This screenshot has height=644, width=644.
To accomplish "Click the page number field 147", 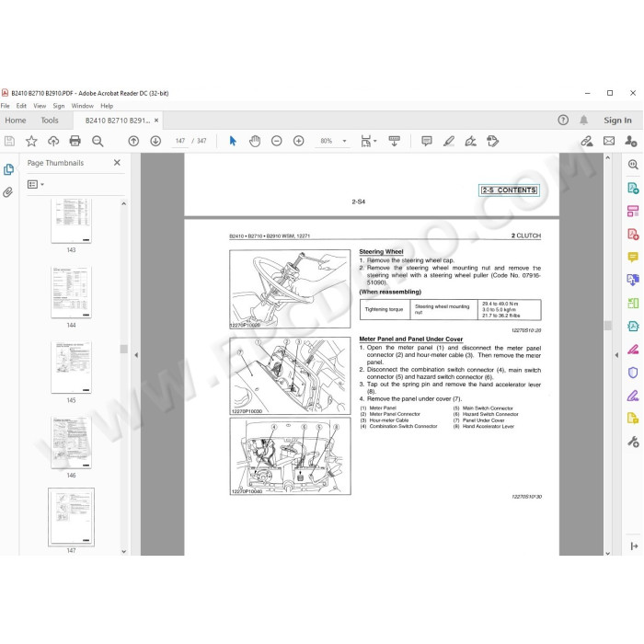I will tap(180, 141).
